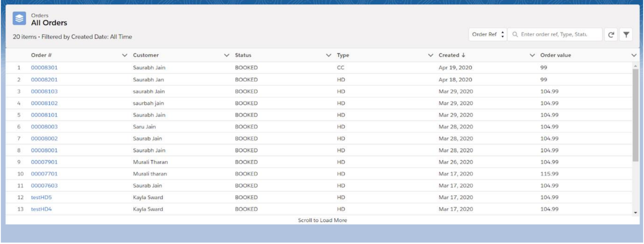Open the Customer column dropdown
This screenshot has width=644, height=244.
(226, 55)
